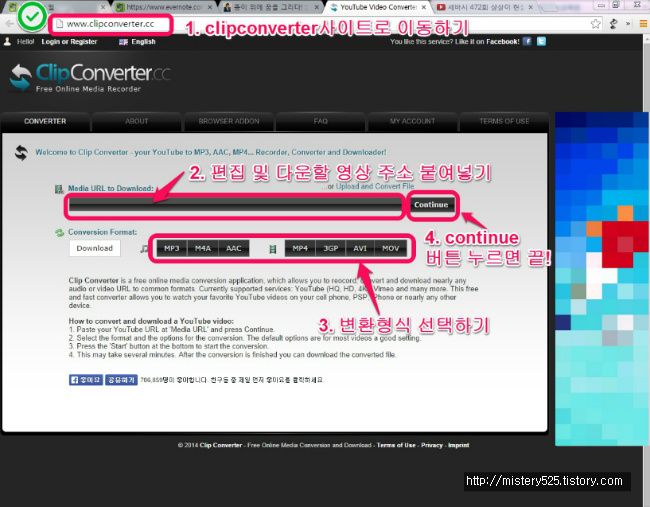Select M4A conversion format
650x507 pixels.
coord(203,248)
